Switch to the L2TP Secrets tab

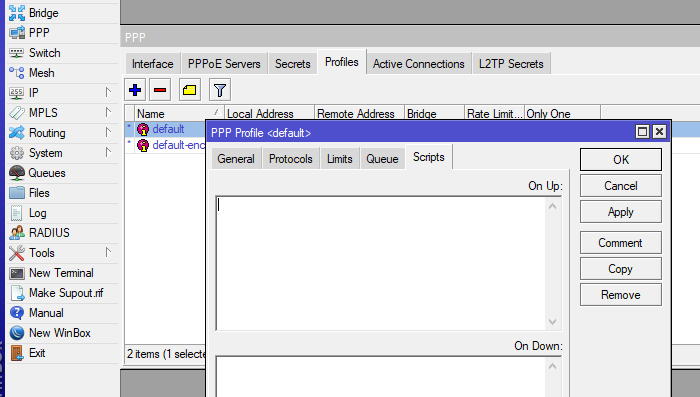tap(511, 64)
